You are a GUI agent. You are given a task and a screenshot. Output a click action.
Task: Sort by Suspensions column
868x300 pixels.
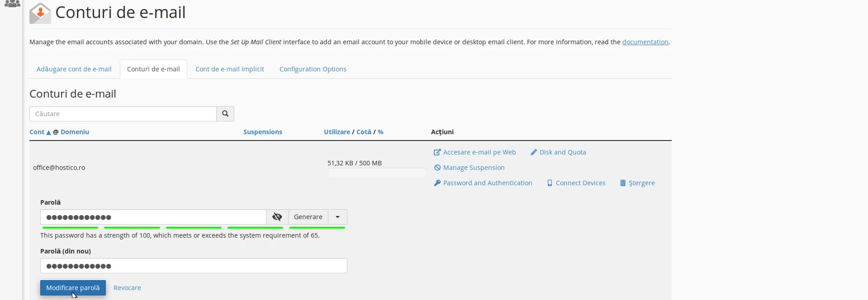(263, 132)
